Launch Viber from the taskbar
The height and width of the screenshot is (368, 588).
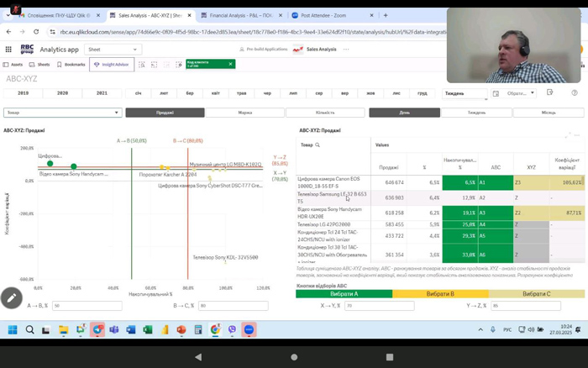point(233,329)
